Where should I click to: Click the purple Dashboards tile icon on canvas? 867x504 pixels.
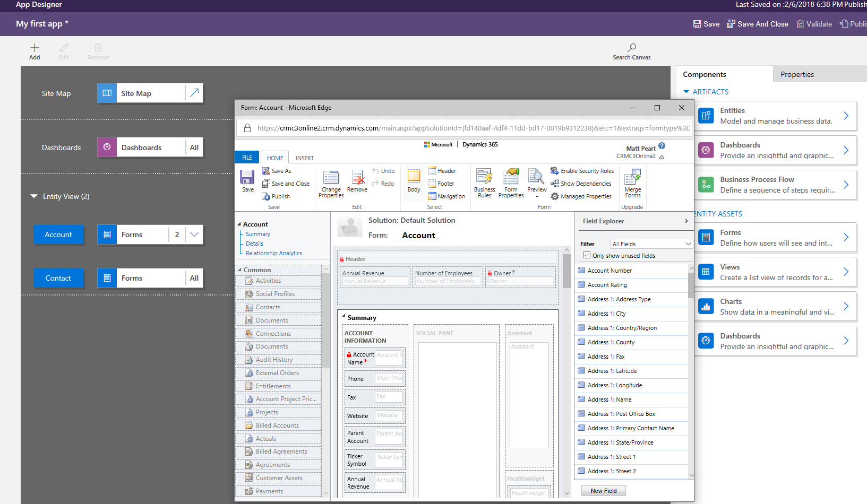pyautogui.click(x=107, y=147)
